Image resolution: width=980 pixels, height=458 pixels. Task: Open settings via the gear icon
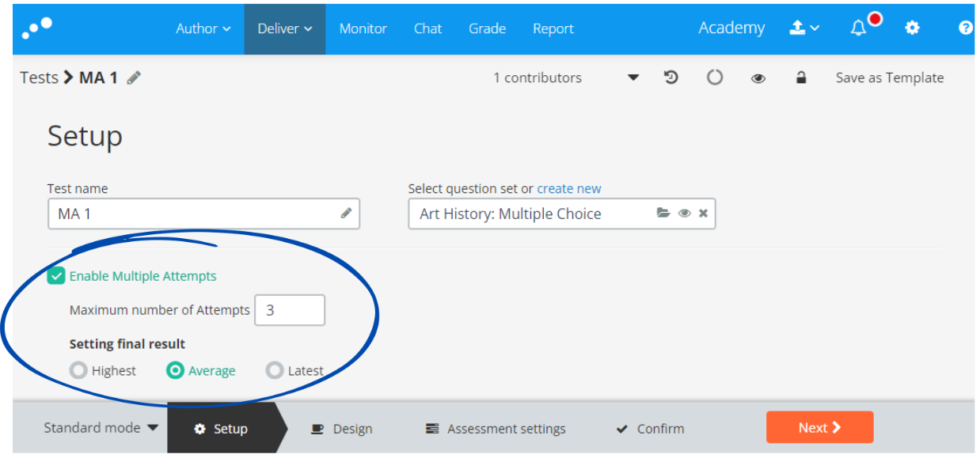[913, 28]
